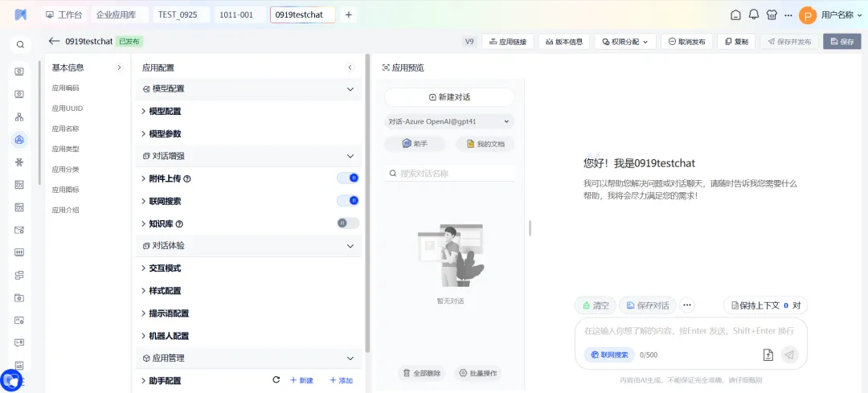Click help icon next to 知识库
Screen dimensions: 868x393
point(178,224)
